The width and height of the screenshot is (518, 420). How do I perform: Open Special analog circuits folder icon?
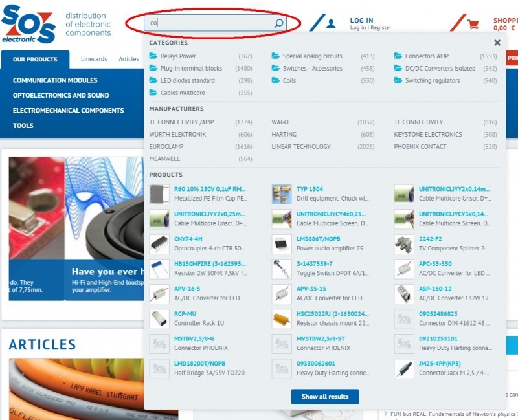(276, 56)
